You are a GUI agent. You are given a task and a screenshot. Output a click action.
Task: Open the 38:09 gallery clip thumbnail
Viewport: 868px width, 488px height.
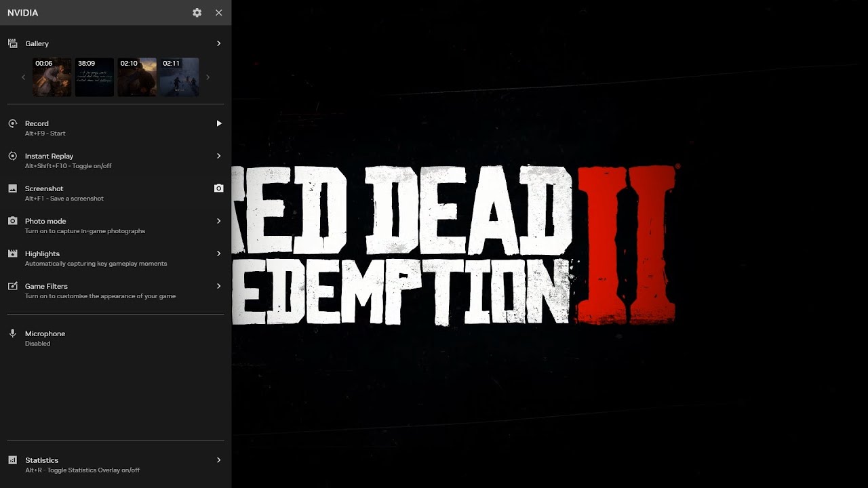pyautogui.click(x=94, y=77)
